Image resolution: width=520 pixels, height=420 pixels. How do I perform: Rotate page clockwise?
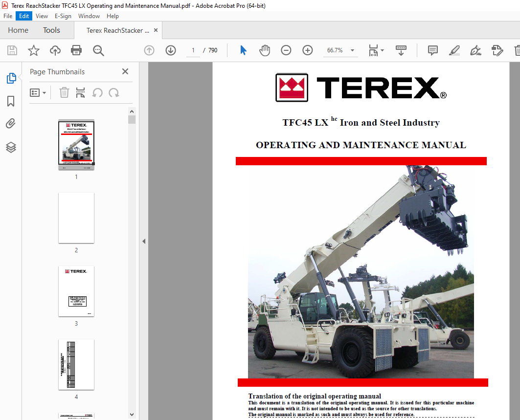click(114, 92)
